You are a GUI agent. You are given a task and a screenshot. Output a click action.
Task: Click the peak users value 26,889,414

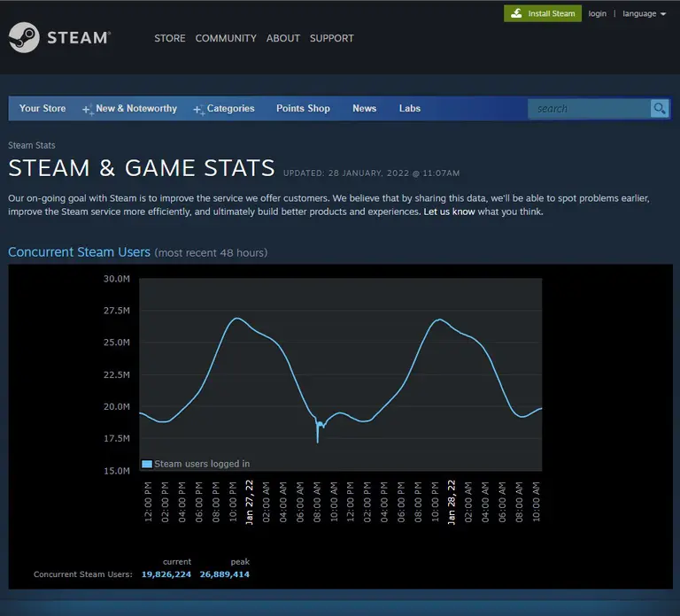(225, 574)
